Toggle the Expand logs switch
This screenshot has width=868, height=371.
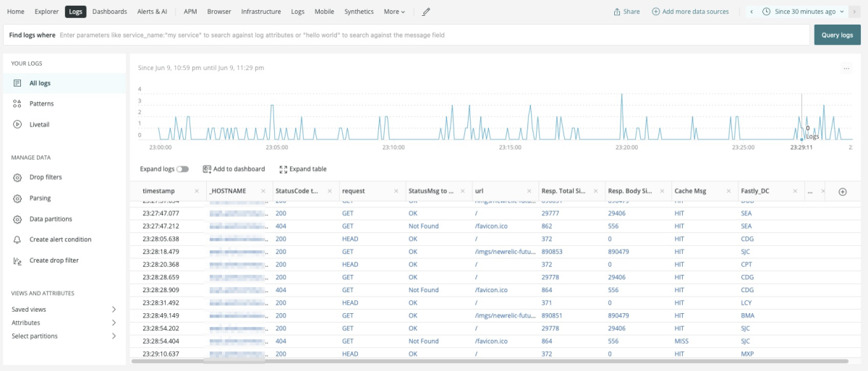click(x=182, y=169)
